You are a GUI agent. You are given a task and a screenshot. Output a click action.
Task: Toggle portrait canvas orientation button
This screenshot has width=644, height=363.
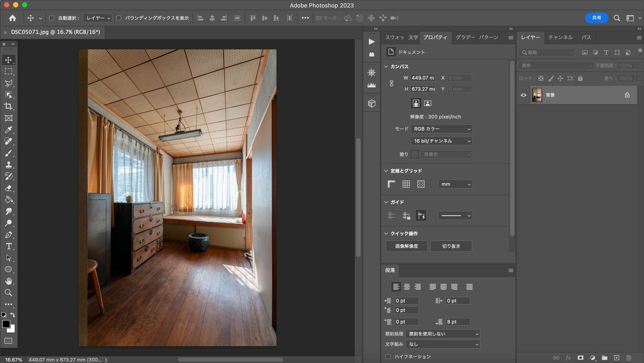(415, 103)
